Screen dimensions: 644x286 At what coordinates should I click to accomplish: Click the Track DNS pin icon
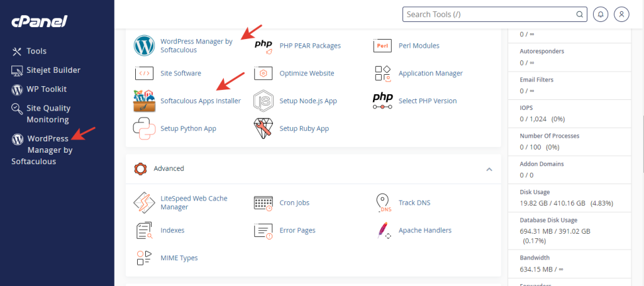382,203
